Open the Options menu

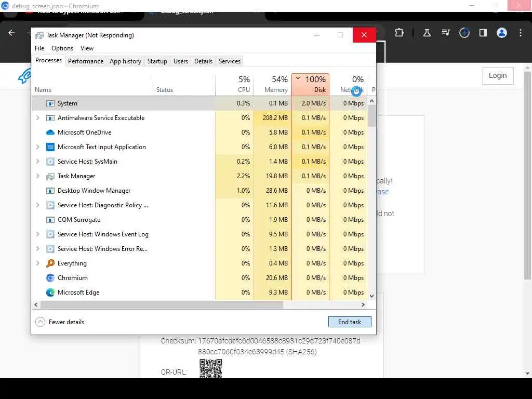(x=62, y=48)
